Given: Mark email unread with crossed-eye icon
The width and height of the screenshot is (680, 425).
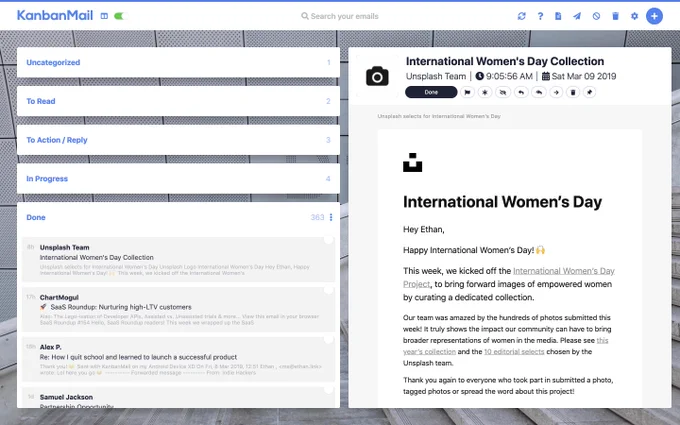Looking at the screenshot, I should point(503,92).
